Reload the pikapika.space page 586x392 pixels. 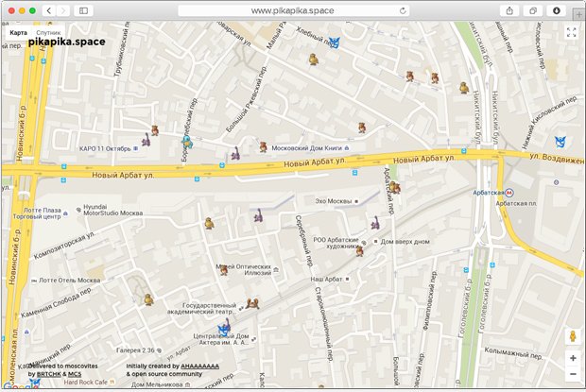(403, 10)
